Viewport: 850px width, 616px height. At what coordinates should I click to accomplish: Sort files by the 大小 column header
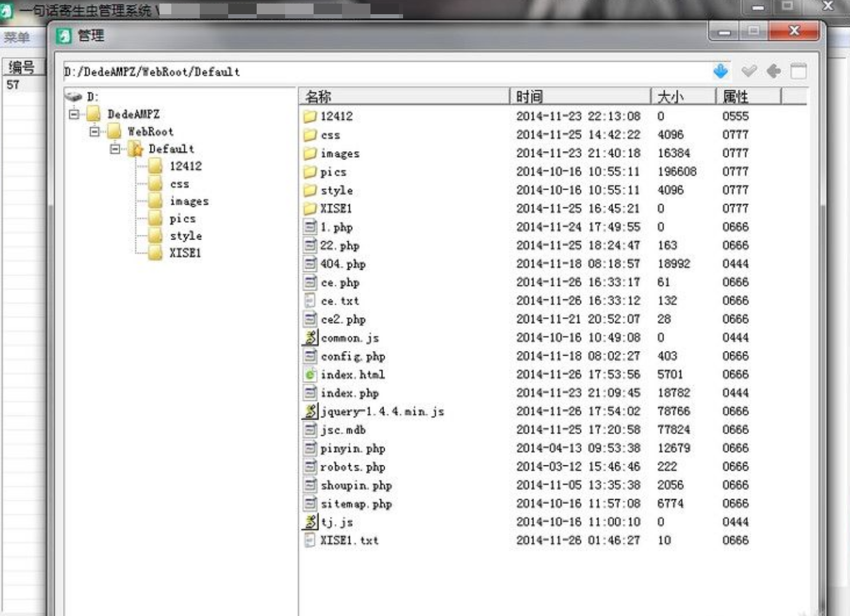pyautogui.click(x=683, y=96)
